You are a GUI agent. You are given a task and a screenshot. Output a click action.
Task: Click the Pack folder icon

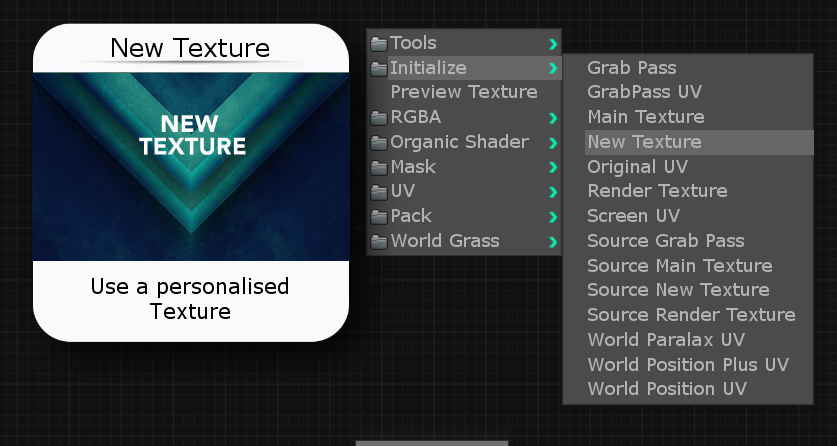[379, 217]
